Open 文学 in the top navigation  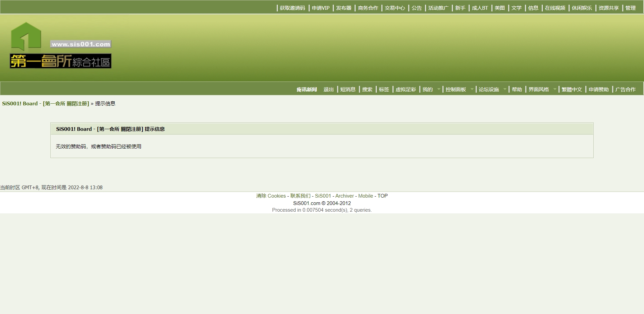click(517, 8)
